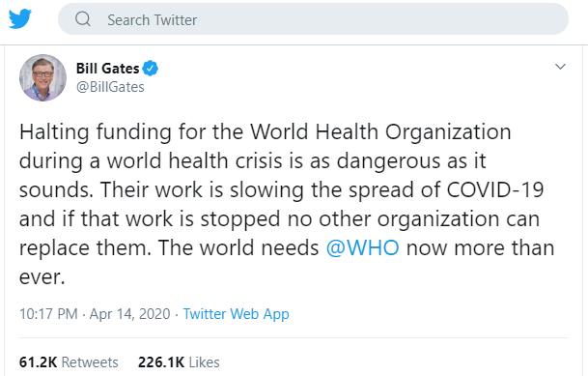Click the tweet's first word Halting
Image resolution: width=588 pixels, height=376 pixels.
click(x=54, y=132)
